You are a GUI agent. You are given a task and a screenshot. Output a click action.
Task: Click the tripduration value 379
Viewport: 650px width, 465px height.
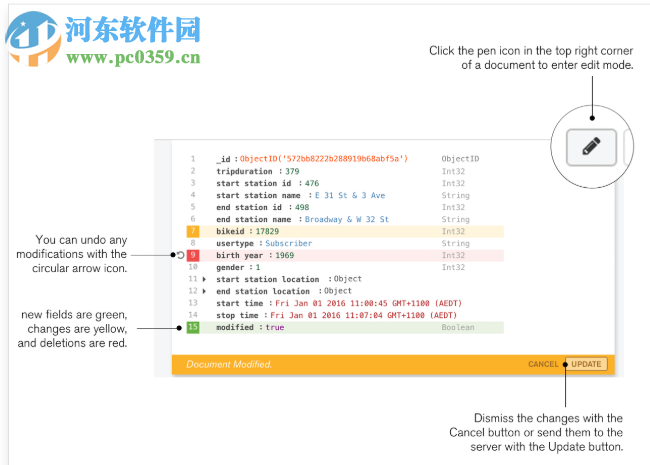[x=292, y=171]
